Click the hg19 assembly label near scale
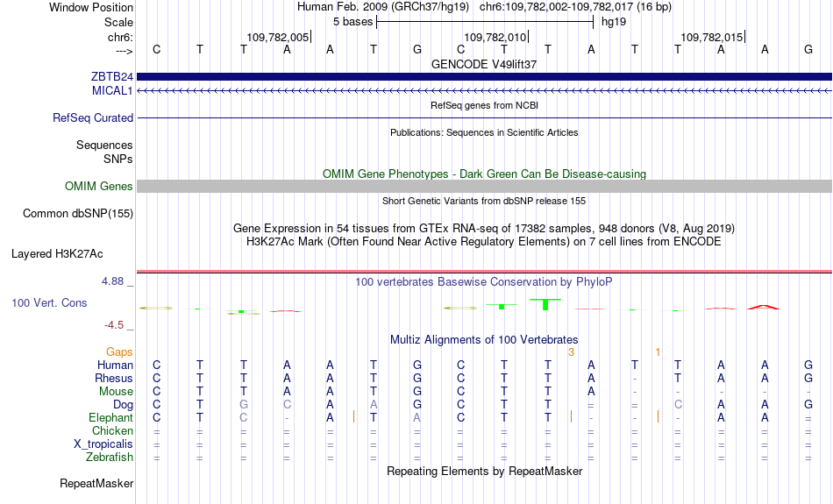Viewport: 833px width, 504px height. pos(614,22)
